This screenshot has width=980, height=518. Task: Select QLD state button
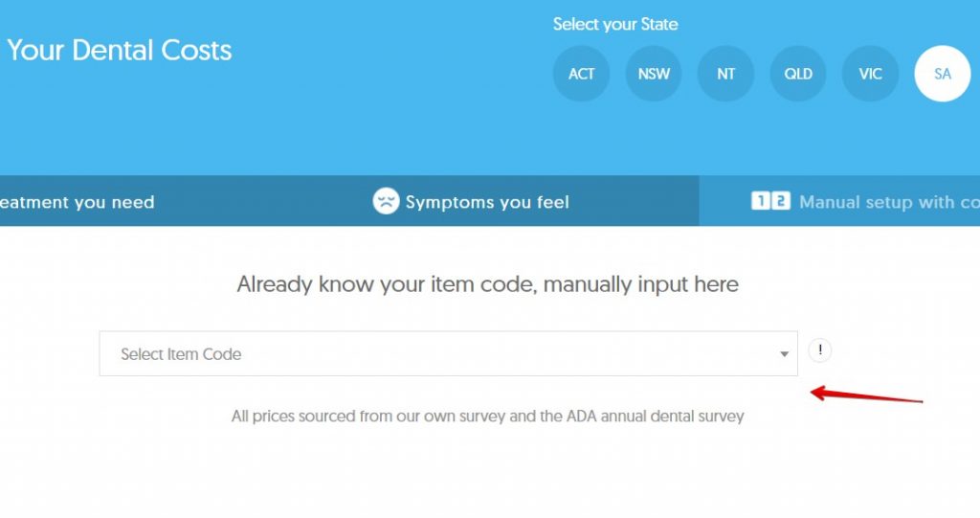798,74
